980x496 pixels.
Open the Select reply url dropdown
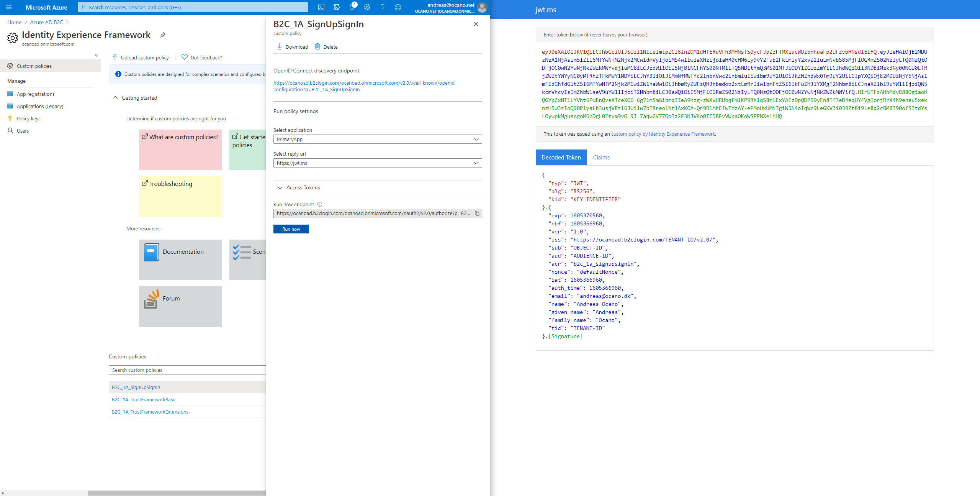tap(377, 163)
